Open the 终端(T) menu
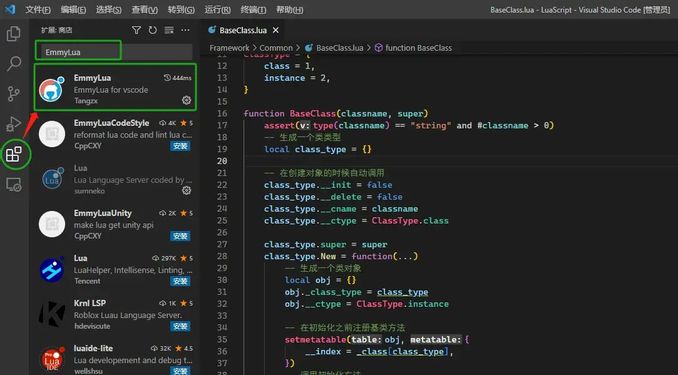 253,10
